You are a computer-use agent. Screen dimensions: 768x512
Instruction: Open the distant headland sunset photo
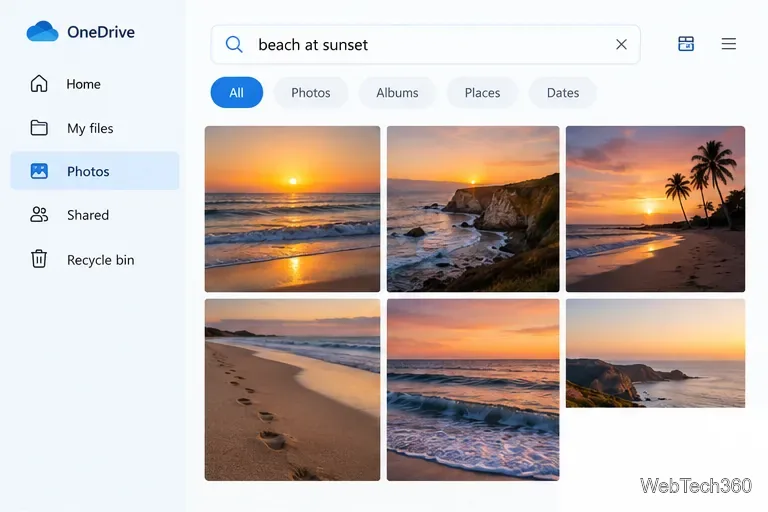655,353
